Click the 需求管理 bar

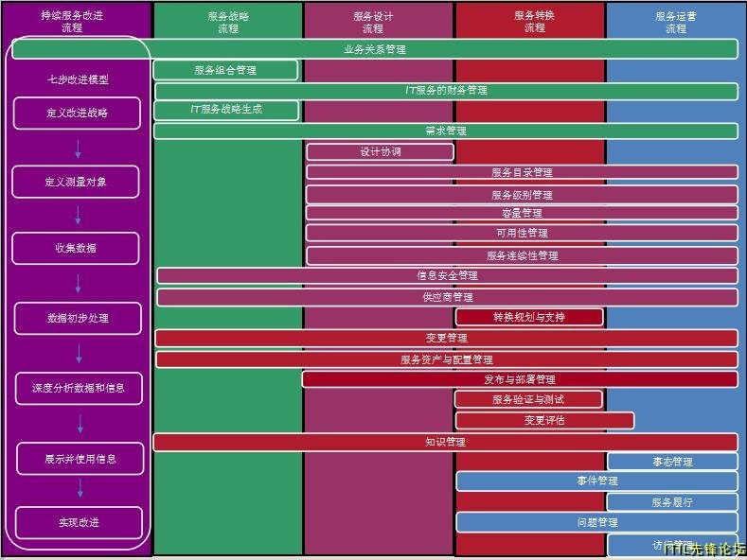446,131
